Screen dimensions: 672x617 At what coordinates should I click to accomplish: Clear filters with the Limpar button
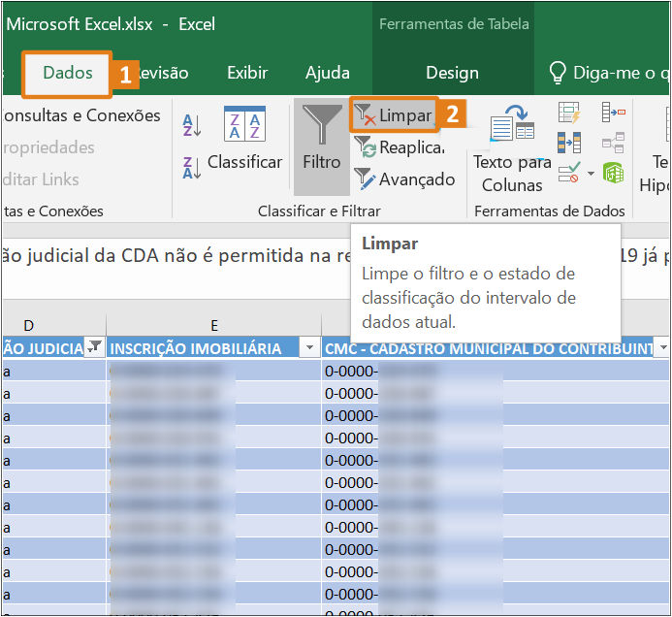[x=394, y=115]
